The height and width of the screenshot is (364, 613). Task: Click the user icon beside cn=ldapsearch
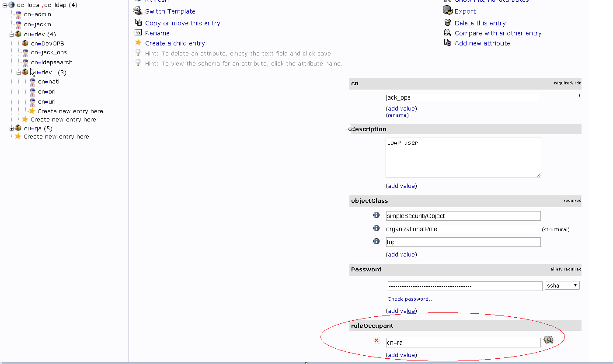coord(25,62)
